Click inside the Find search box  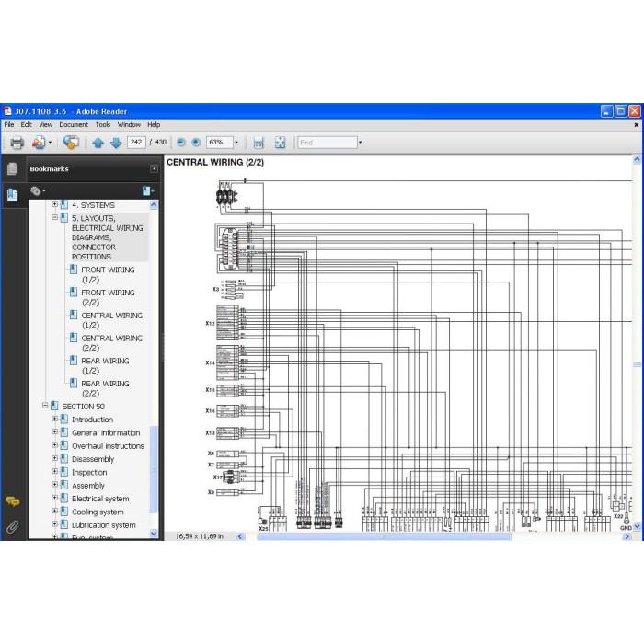pyautogui.click(x=328, y=143)
